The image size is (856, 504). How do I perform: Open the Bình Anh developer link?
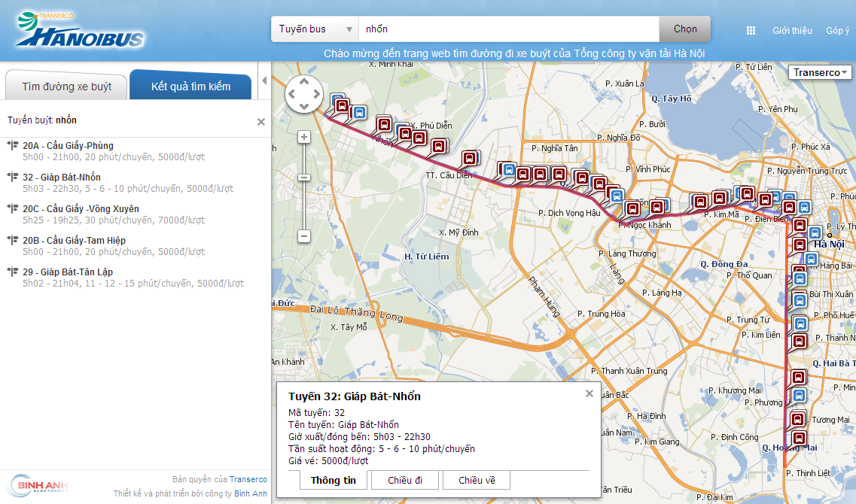click(x=251, y=493)
